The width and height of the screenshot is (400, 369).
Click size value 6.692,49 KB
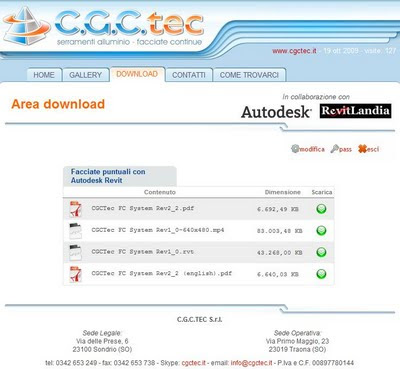click(278, 209)
